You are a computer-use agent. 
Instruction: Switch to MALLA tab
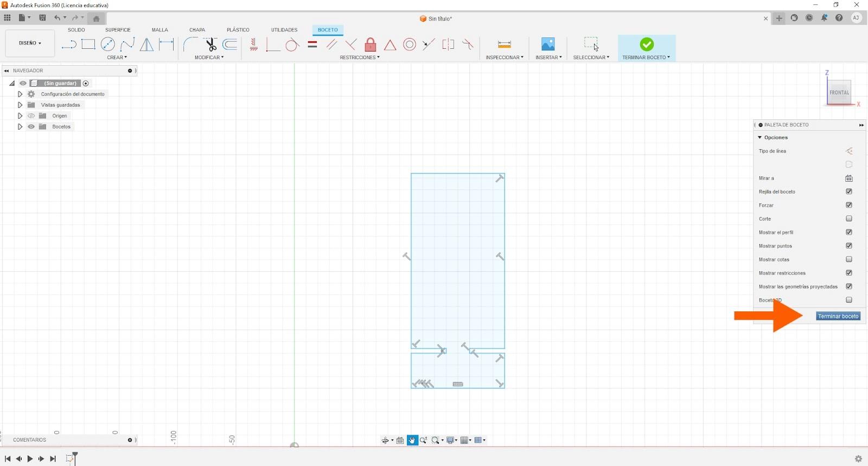click(160, 30)
